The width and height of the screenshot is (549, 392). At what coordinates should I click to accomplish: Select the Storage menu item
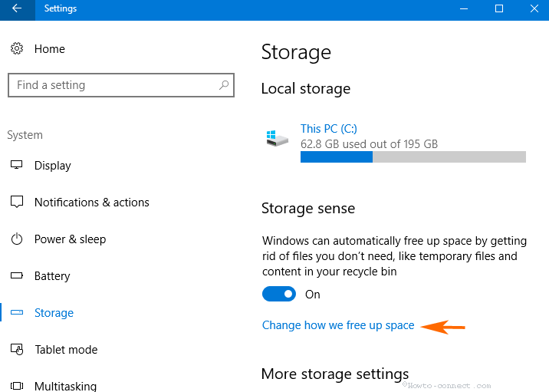click(54, 313)
